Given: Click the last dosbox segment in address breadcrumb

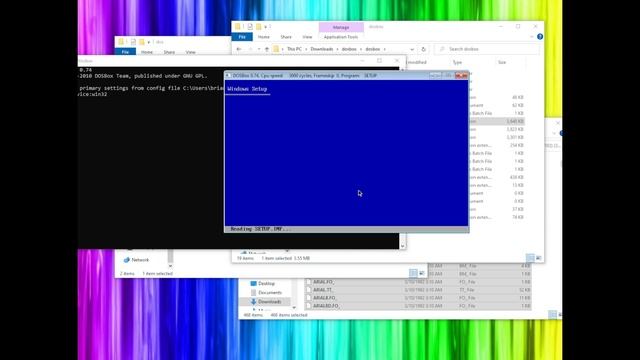Looking at the screenshot, I should 372,49.
